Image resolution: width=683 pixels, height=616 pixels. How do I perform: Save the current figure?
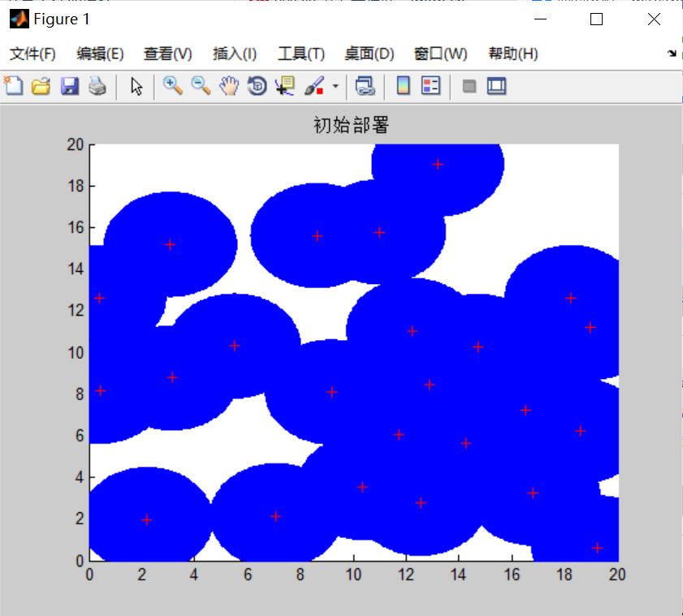[71, 84]
